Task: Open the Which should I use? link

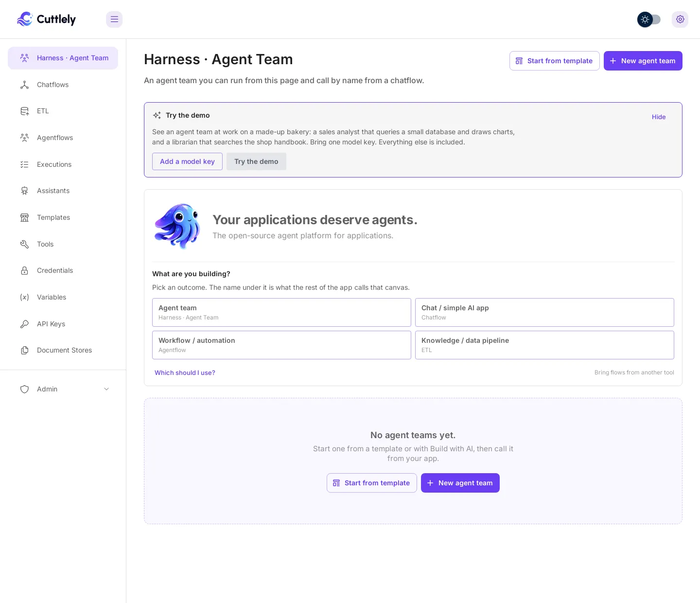Action: click(x=185, y=372)
